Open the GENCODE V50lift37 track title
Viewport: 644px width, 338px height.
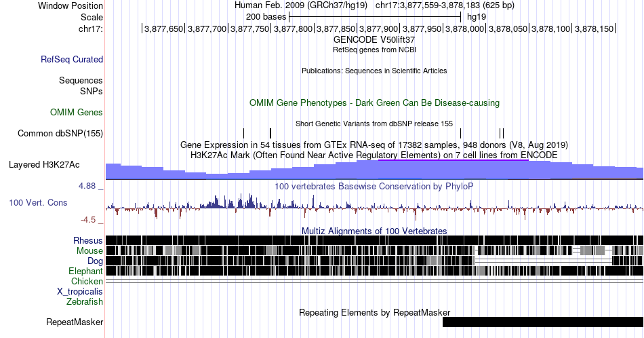pos(374,40)
